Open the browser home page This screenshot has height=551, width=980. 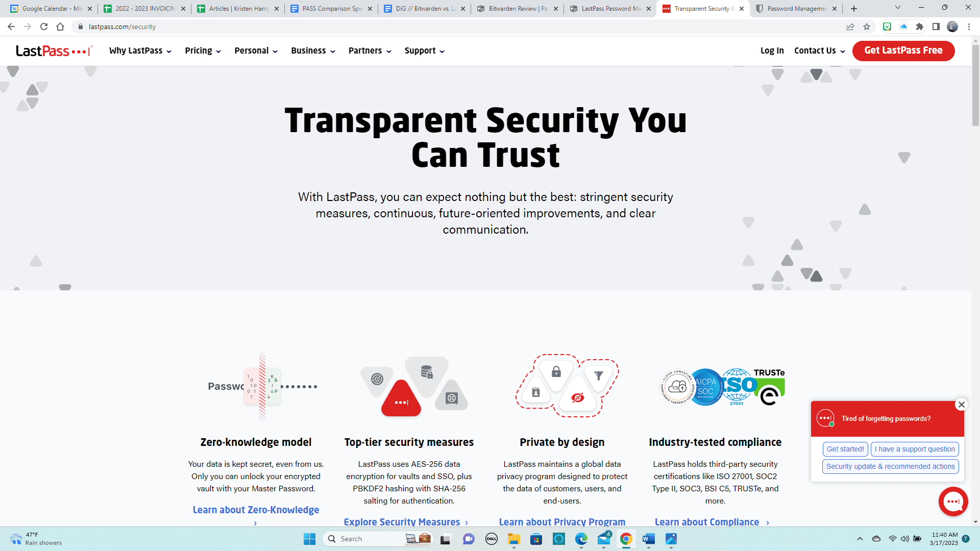click(x=60, y=27)
